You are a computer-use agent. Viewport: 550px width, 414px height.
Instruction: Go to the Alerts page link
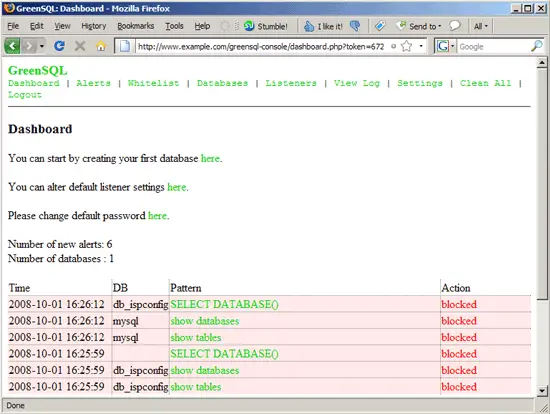(x=93, y=83)
